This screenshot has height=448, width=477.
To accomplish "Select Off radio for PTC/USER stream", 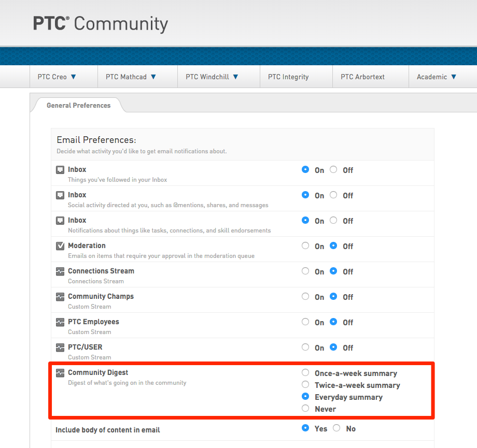I will click(x=333, y=347).
